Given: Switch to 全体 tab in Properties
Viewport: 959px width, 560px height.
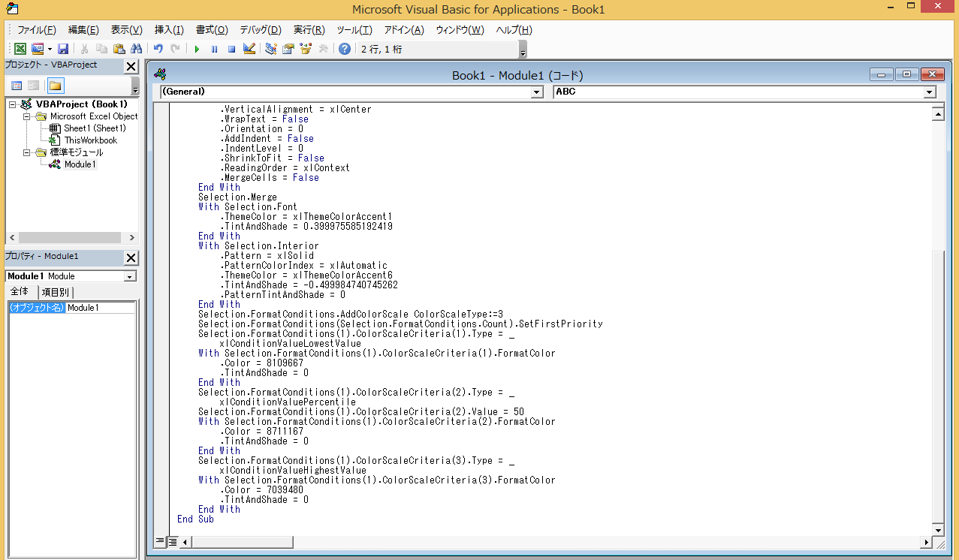Looking at the screenshot, I should coord(20,291).
